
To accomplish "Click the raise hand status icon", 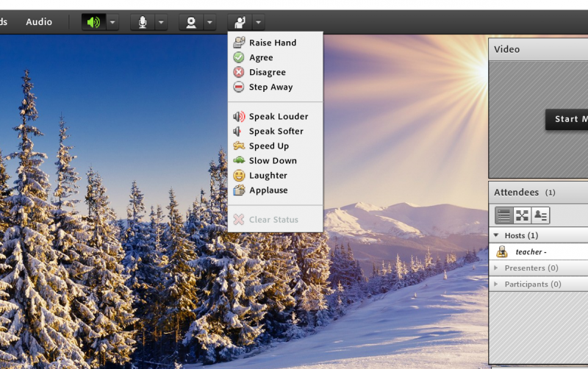I will [239, 22].
